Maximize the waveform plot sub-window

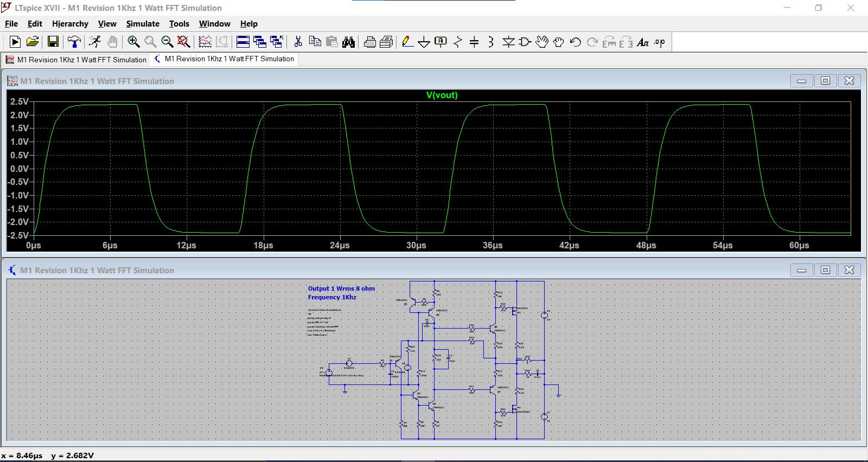pos(825,81)
